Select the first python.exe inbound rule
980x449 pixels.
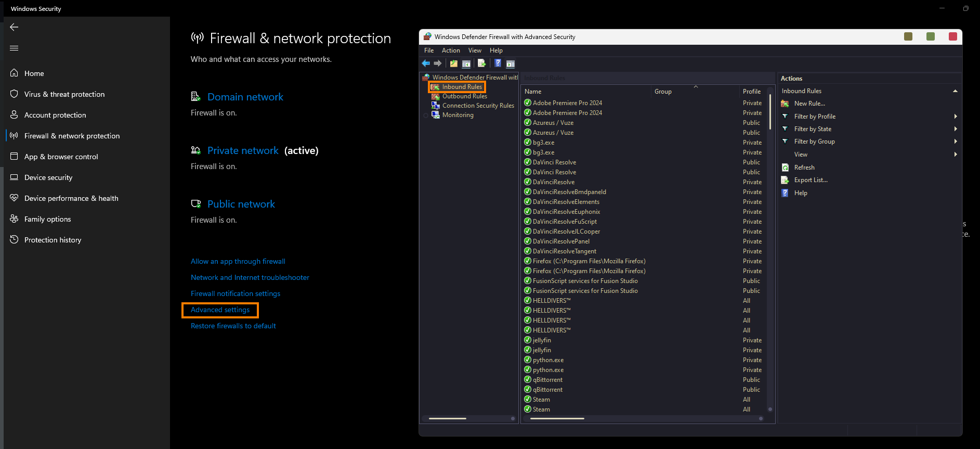point(644,360)
